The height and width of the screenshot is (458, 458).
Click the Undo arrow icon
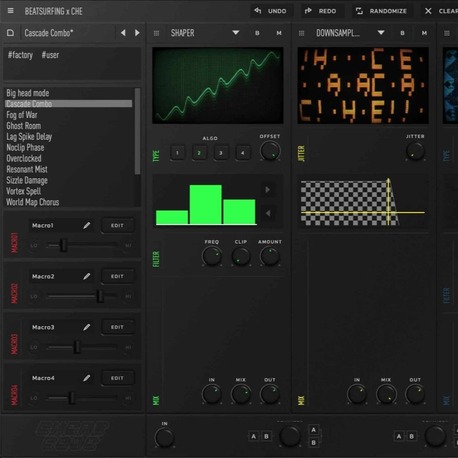point(258,11)
